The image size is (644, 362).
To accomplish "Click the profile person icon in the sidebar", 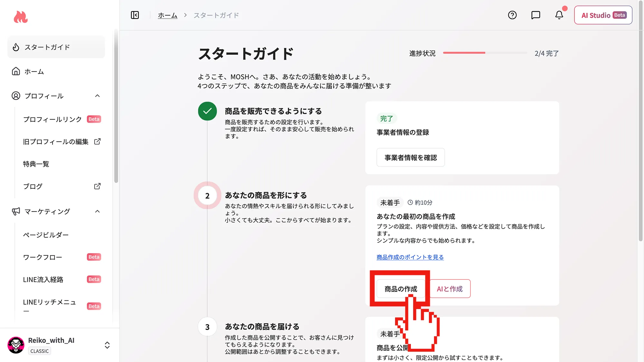I will pos(16,96).
